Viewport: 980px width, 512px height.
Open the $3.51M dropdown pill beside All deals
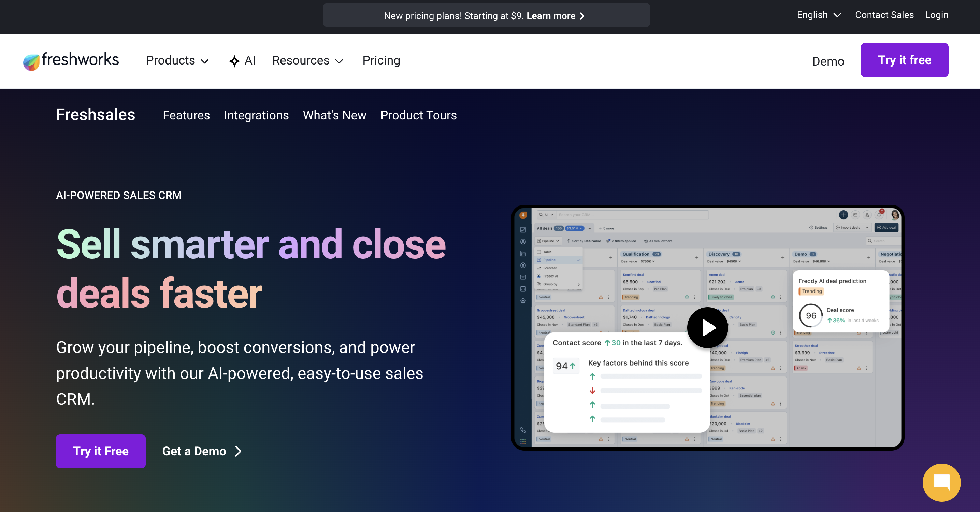coord(575,228)
